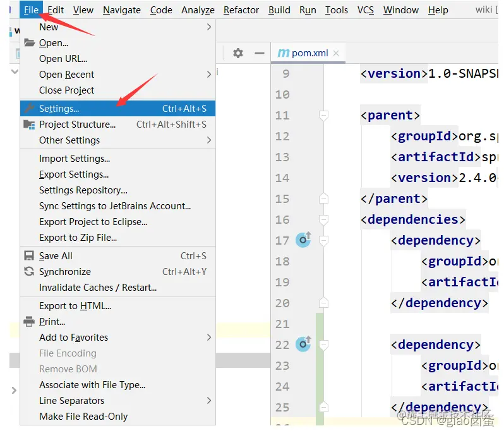Image resolution: width=504 pixels, height=433 pixels.
Task: Choose Invalidate Caches / Restart...
Action: 117,287
